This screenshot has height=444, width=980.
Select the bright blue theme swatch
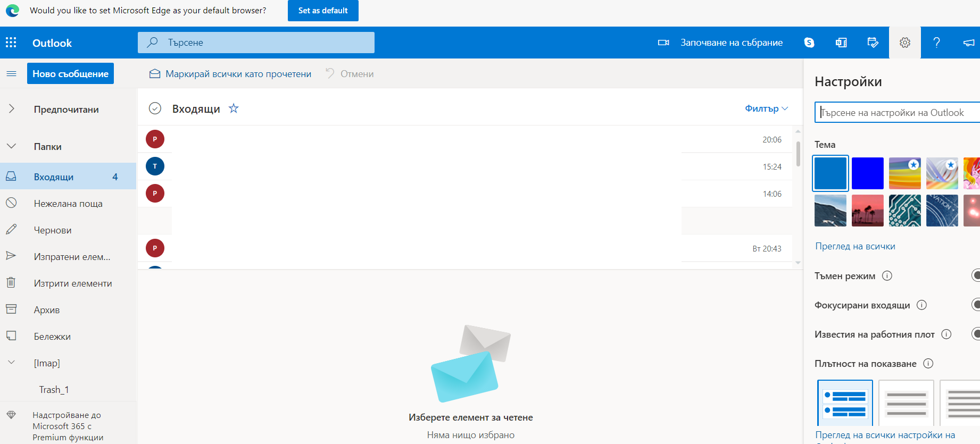click(x=867, y=173)
